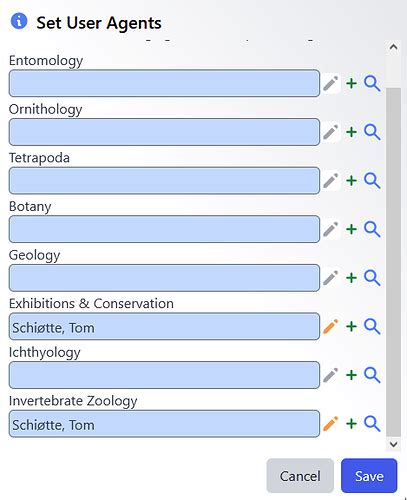This screenshot has width=407, height=500.
Task: Click into the Botany agent field
Action: (164, 229)
